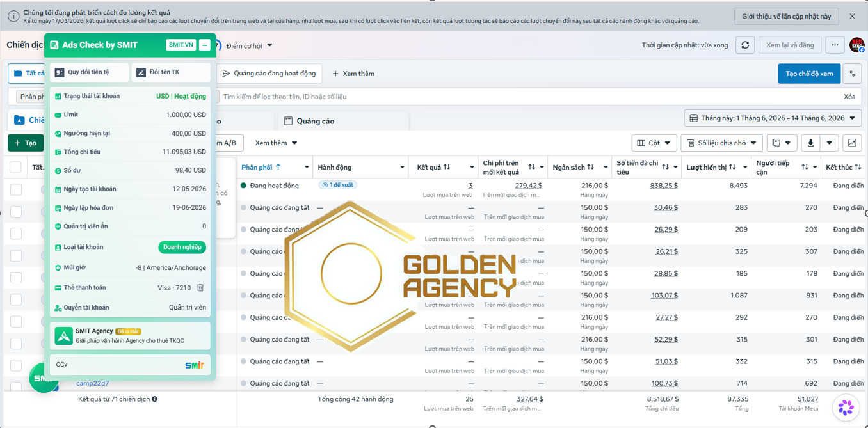
Task: Focus the CCv field in the SMIT panel
Action: [x=130, y=365]
